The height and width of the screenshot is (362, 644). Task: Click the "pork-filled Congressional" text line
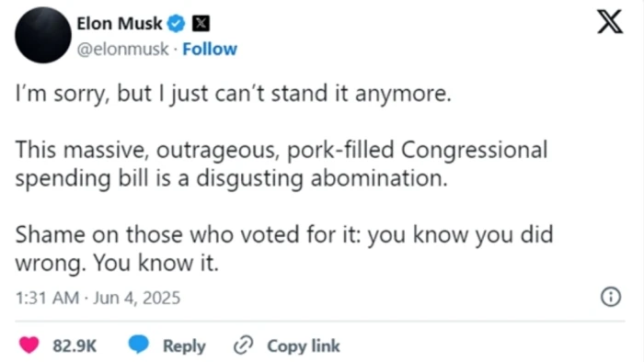282,150
